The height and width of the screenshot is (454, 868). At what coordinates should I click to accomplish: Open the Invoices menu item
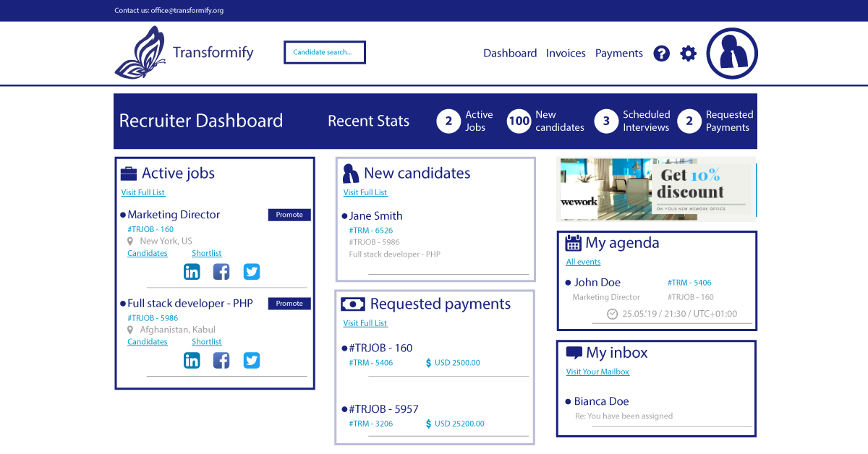coord(566,53)
